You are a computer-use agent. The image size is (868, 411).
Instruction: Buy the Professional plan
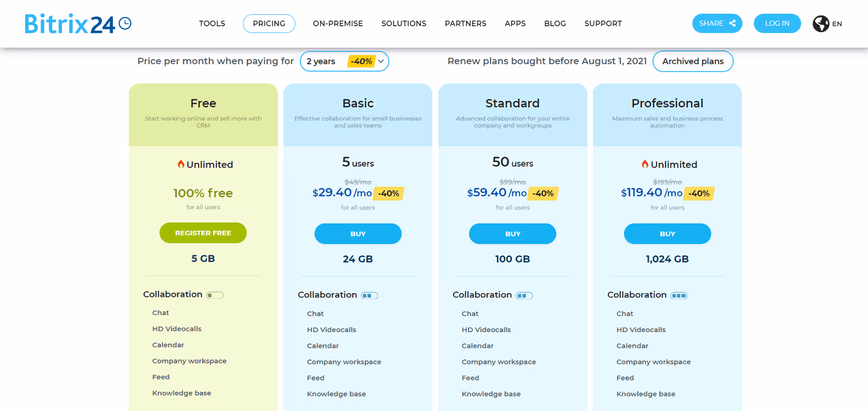(667, 233)
